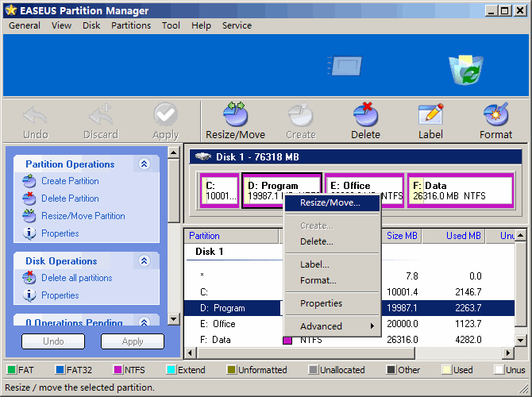
Task: Click the partition list scroll-down arrow
Action: coord(520,340)
